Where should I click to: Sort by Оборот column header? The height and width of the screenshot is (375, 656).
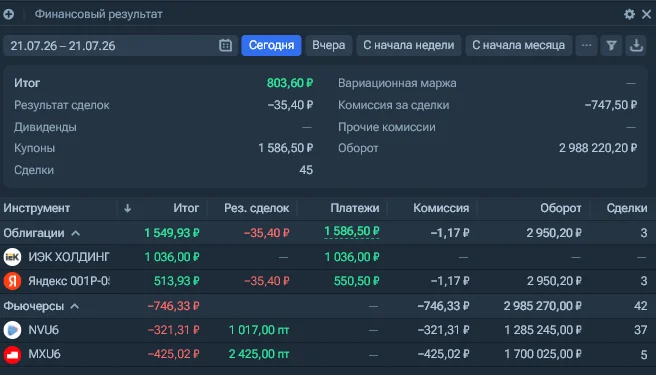(561, 208)
